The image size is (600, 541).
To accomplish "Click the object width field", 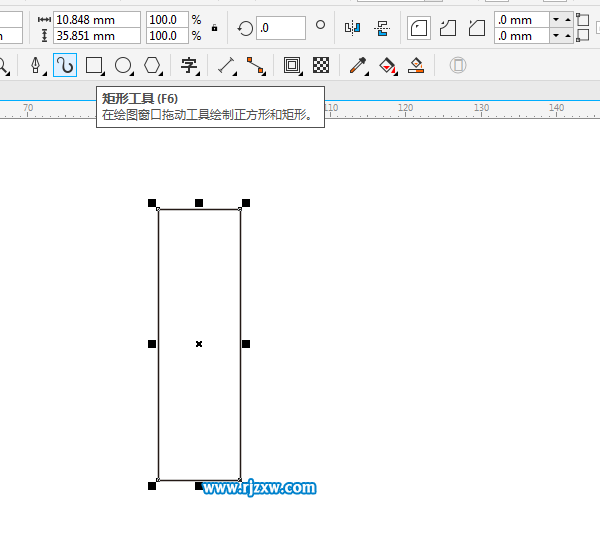I will [96, 20].
